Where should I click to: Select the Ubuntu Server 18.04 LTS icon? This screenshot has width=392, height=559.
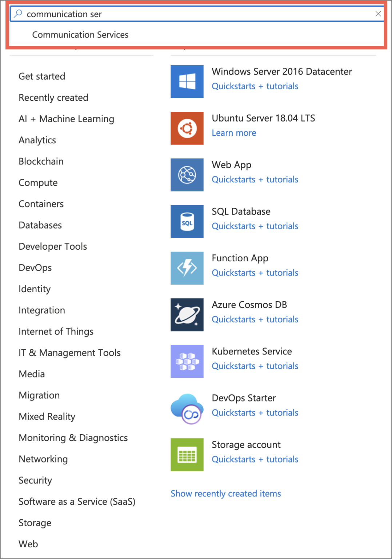(x=187, y=128)
